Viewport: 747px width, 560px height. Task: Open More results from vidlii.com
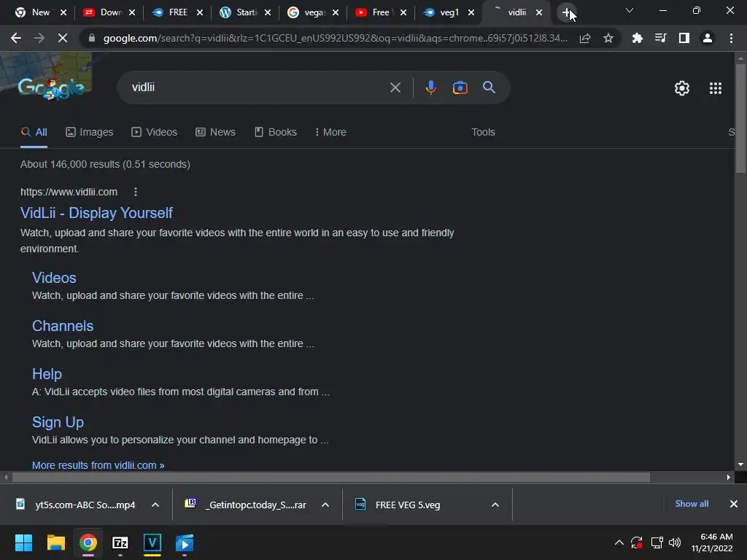click(x=98, y=465)
